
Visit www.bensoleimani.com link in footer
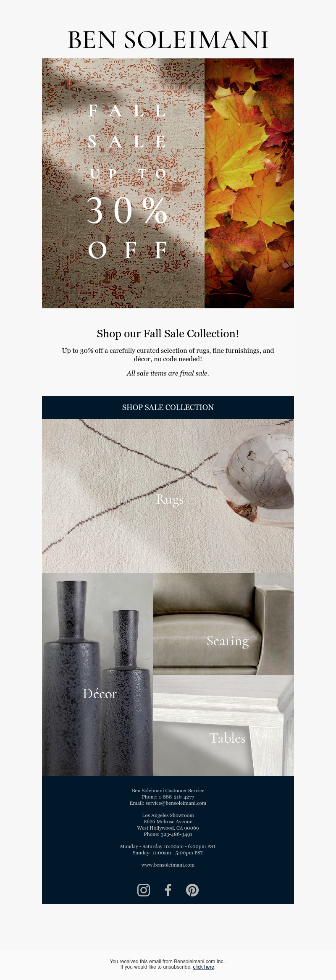tap(168, 865)
